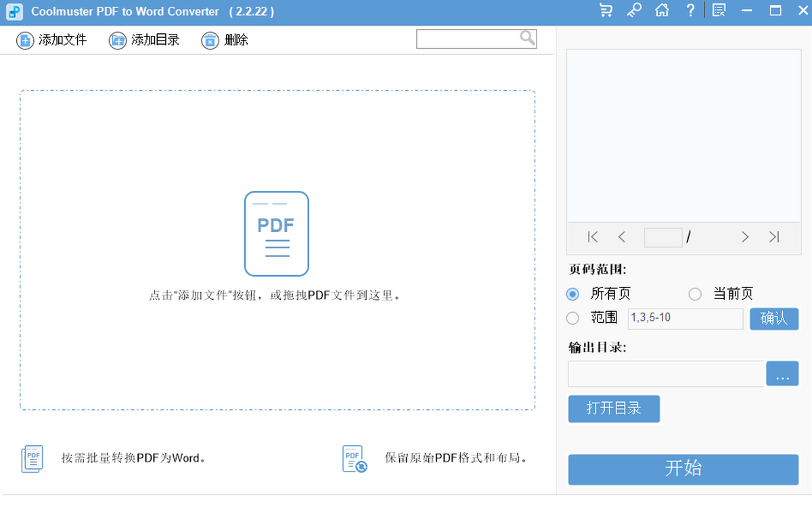Focus the page range 1,3,5-10 field
812x519 pixels.
click(685, 318)
